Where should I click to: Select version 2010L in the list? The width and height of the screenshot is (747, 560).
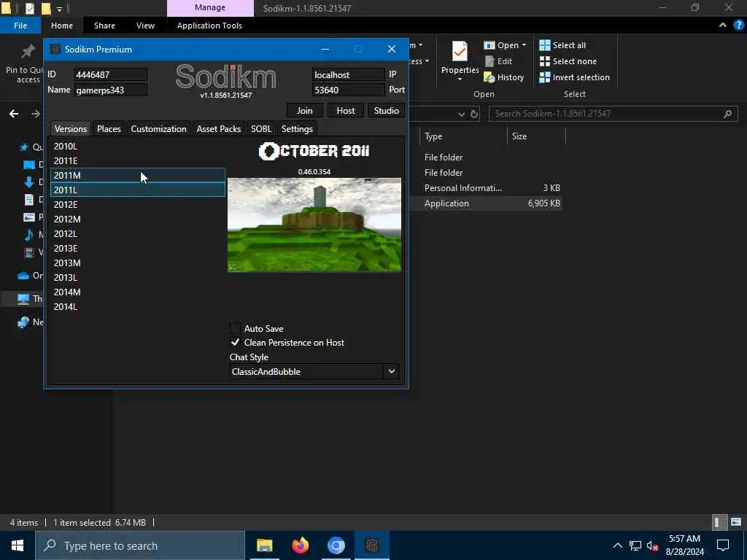coord(138,146)
